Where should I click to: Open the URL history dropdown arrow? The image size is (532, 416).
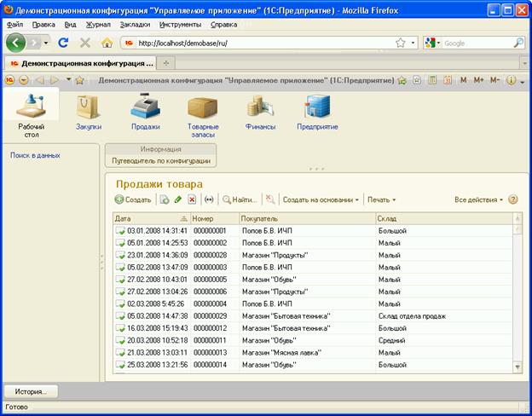pyautogui.click(x=413, y=43)
